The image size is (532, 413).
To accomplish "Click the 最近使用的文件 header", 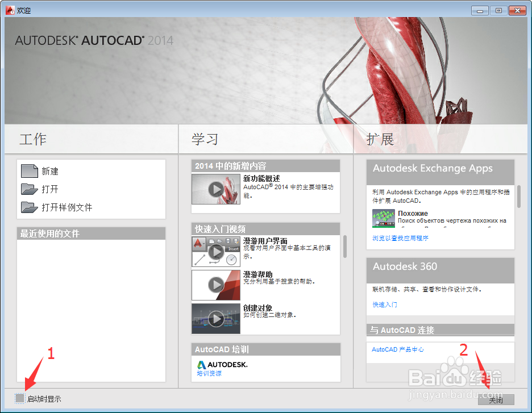I will (x=92, y=233).
